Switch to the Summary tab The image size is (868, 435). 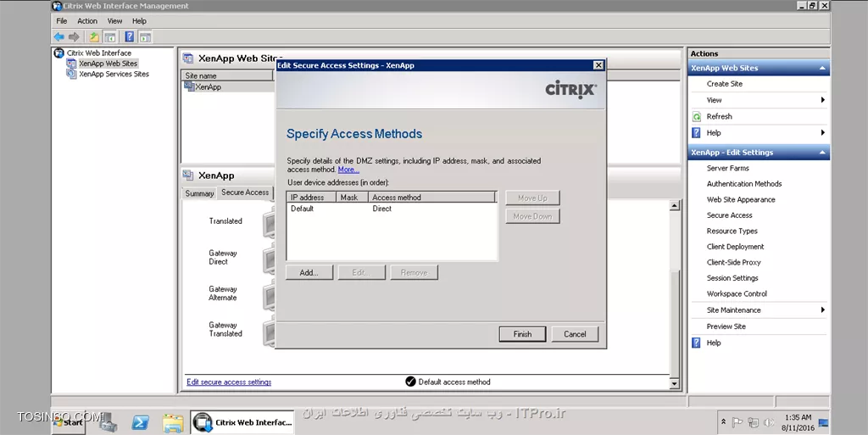(x=199, y=193)
